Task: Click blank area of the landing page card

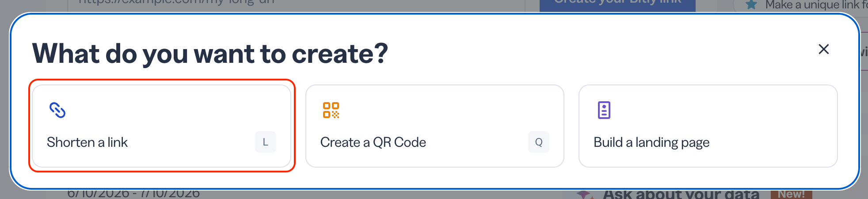Action: [729, 111]
